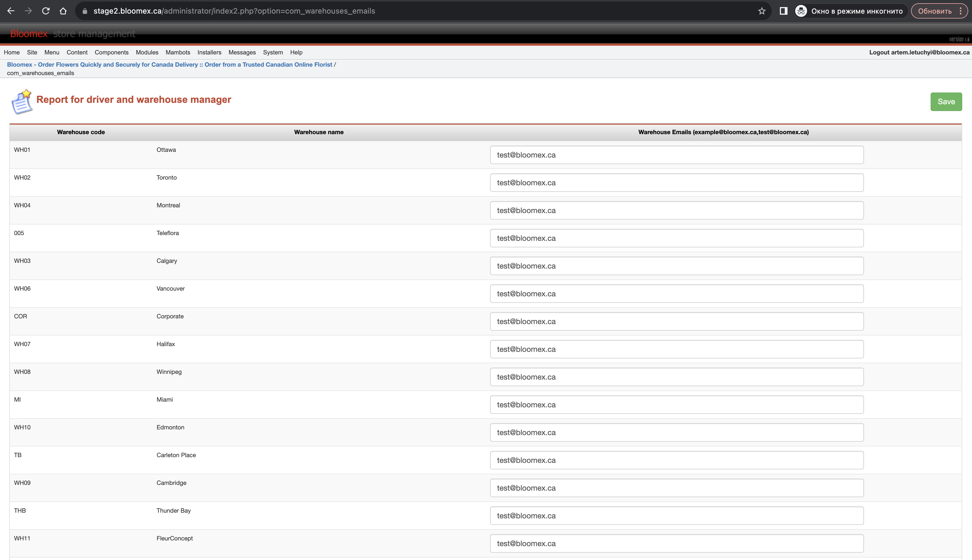Edit the Carleton Place email field
This screenshot has width=972, height=560.
point(676,460)
